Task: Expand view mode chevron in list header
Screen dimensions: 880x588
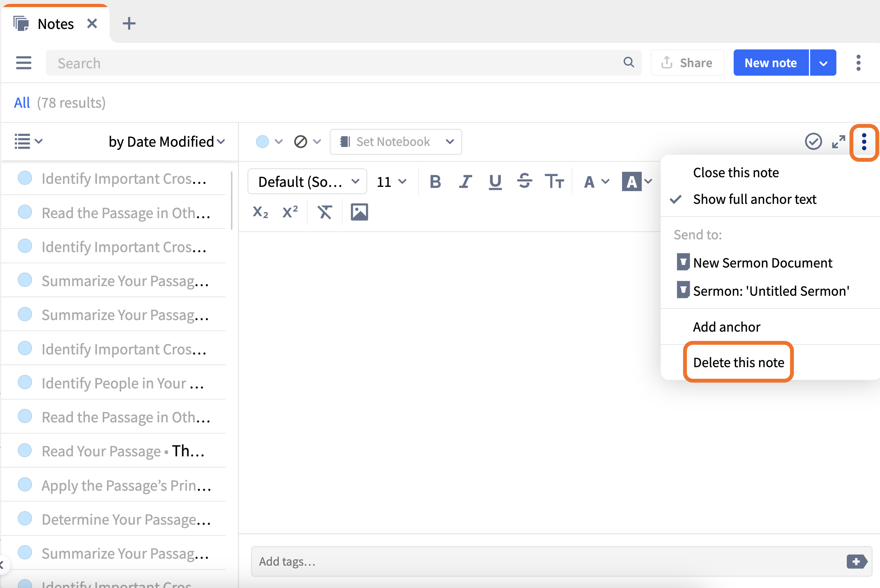Action: [39, 141]
